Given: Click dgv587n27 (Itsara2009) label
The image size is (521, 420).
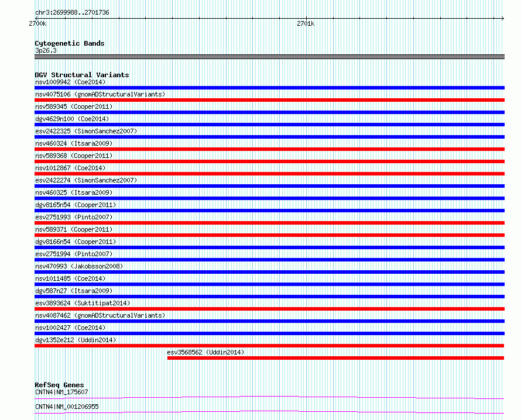Looking at the screenshot, I should pos(74,291).
